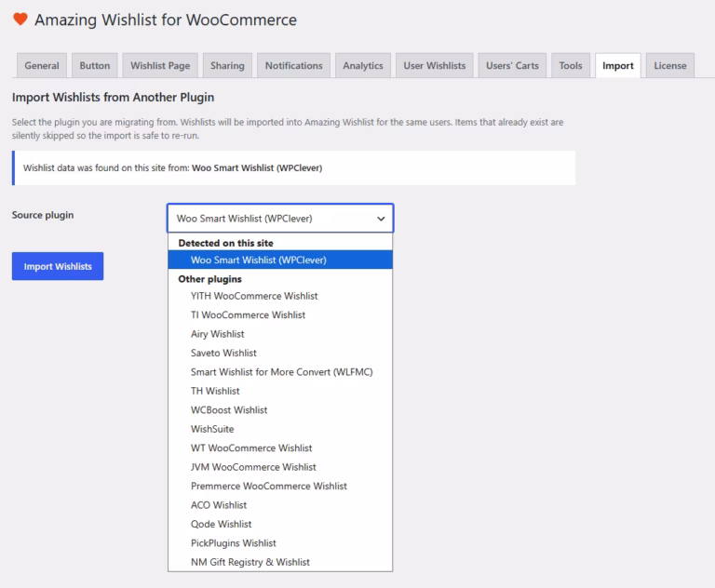Select PickPlugins Wishlist option
This screenshot has width=715, height=588.
pos(280,543)
